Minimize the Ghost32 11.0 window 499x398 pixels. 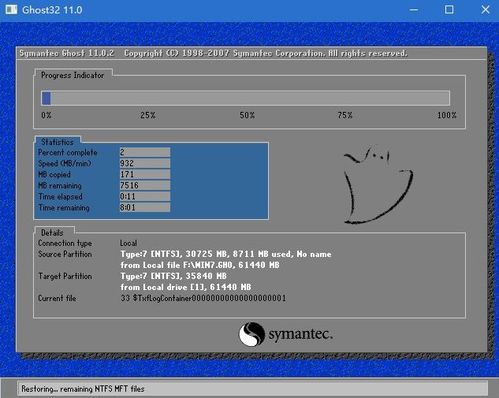(414, 10)
